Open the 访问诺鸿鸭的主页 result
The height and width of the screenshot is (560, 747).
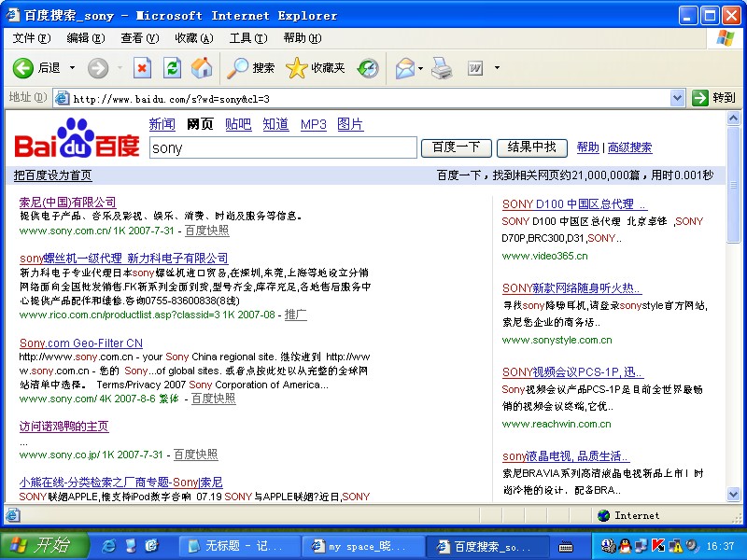[63, 427]
